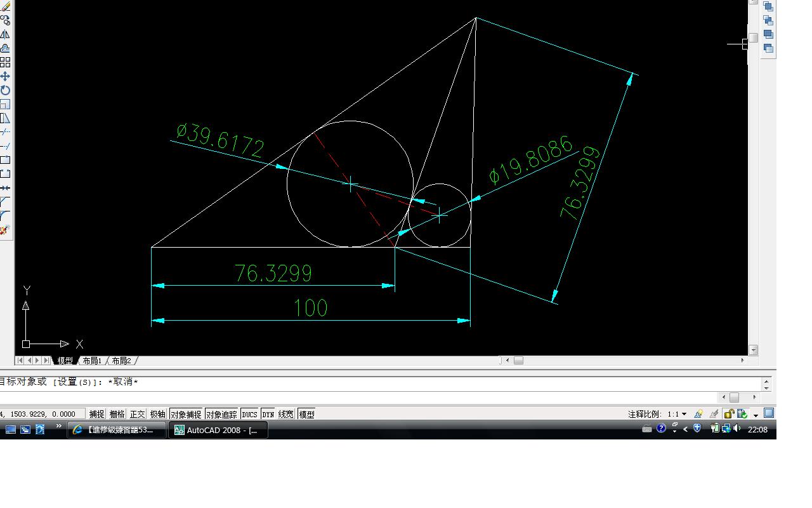Screen dimensions: 812x508
Task: Click the help question-mark tray icon
Action: tap(661, 429)
